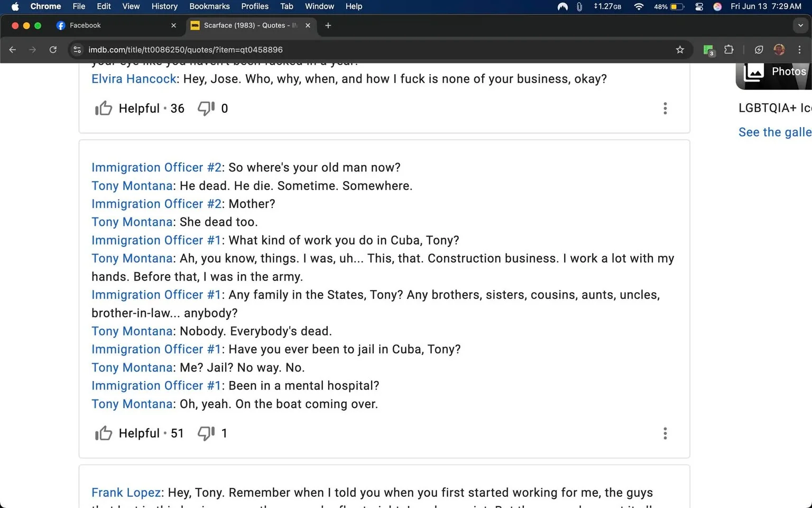Click the Wi-Fi status icon
Image resolution: width=812 pixels, height=508 pixels.
point(639,6)
